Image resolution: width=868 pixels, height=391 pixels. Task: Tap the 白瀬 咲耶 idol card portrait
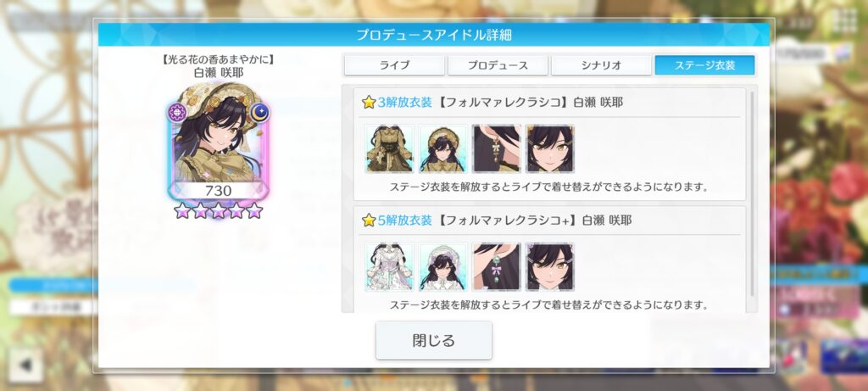tap(218, 142)
